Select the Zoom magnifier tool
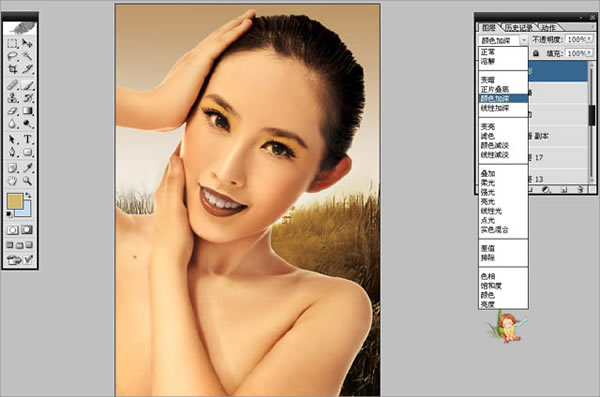 point(27,180)
